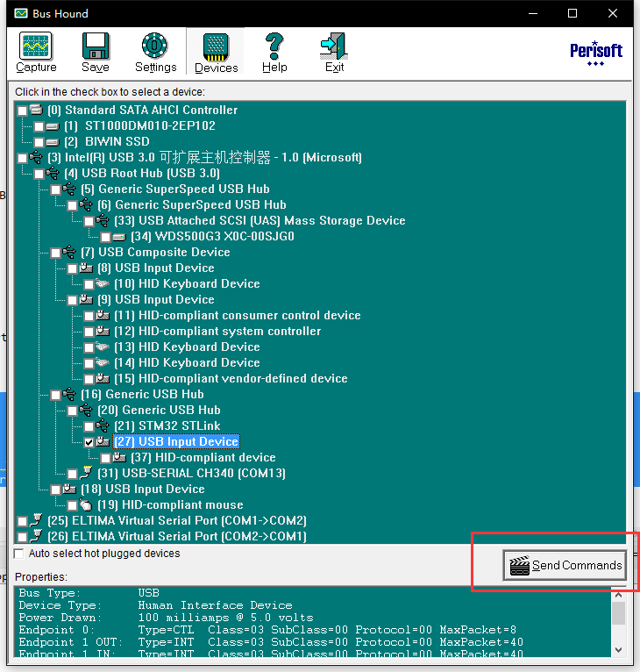The image size is (640, 672).
Task: Click the Power Drawn property line
Action: pyautogui.click(x=166, y=618)
